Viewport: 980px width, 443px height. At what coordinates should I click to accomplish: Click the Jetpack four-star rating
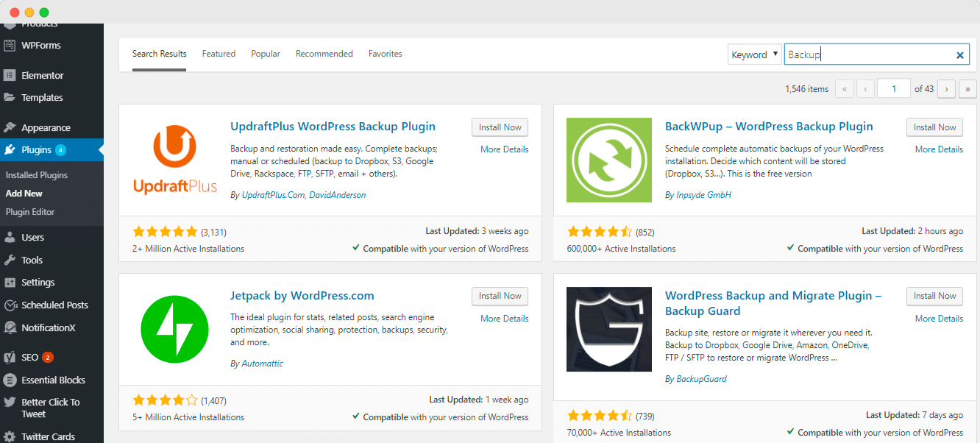pos(166,400)
